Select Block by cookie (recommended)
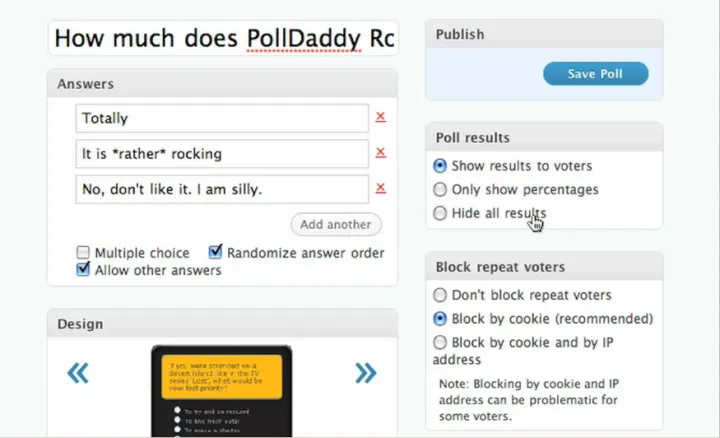This screenshot has width=720, height=438. pos(440,319)
